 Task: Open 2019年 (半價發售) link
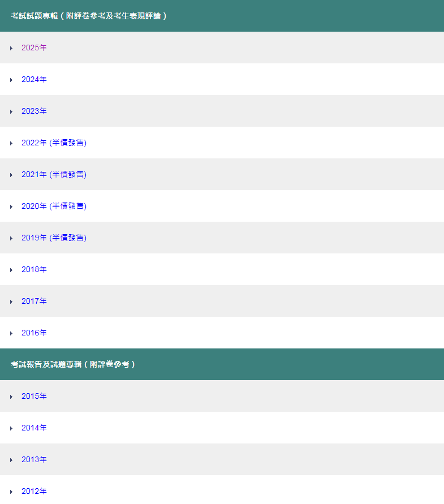[54, 238]
